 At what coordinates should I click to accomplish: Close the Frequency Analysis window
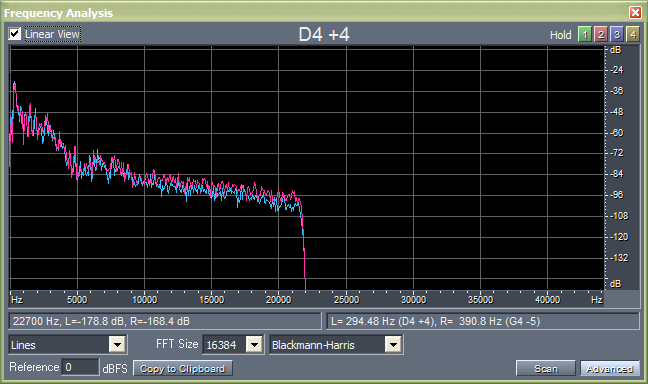(x=635, y=12)
